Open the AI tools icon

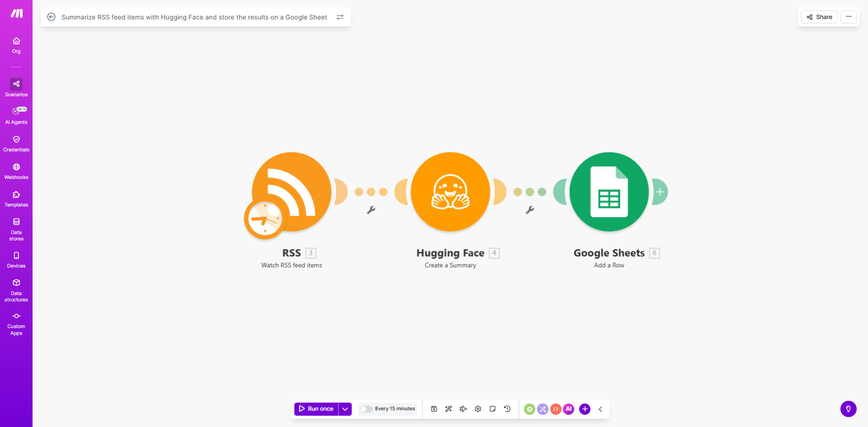(569, 409)
